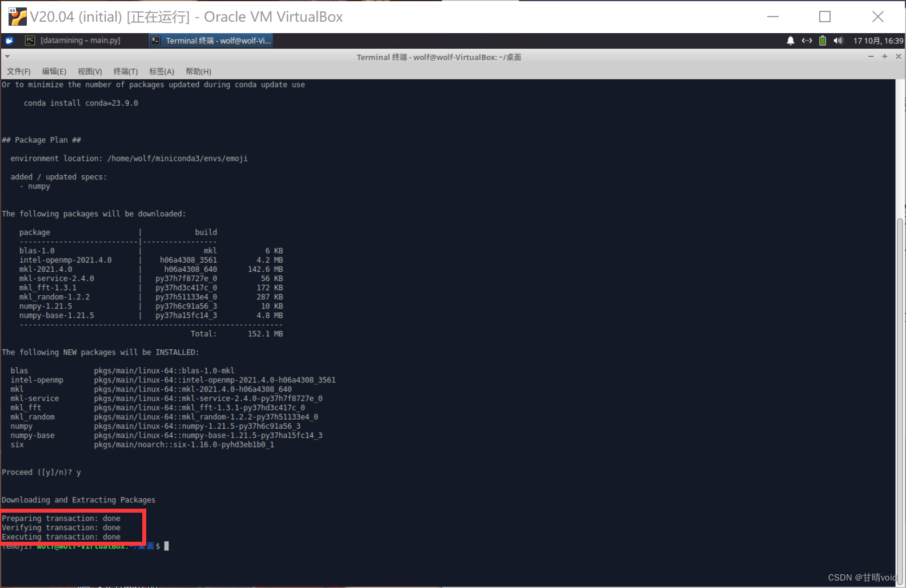The width and height of the screenshot is (906, 588).
Task: Minimize the VirtualBox window
Action: coord(773,17)
